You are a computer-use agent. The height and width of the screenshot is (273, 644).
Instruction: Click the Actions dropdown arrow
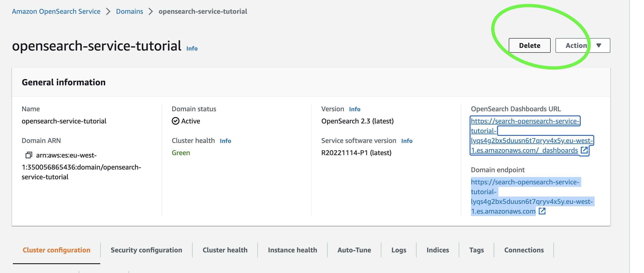coord(599,46)
